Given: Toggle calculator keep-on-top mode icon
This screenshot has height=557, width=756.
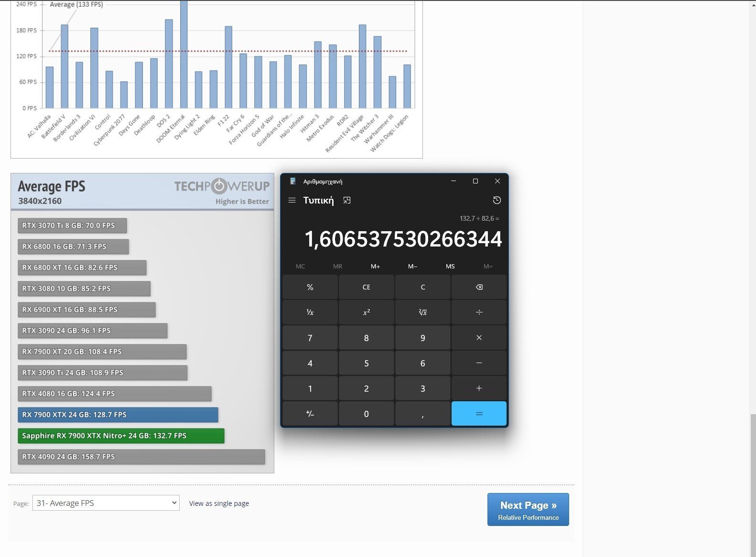Looking at the screenshot, I should (347, 201).
